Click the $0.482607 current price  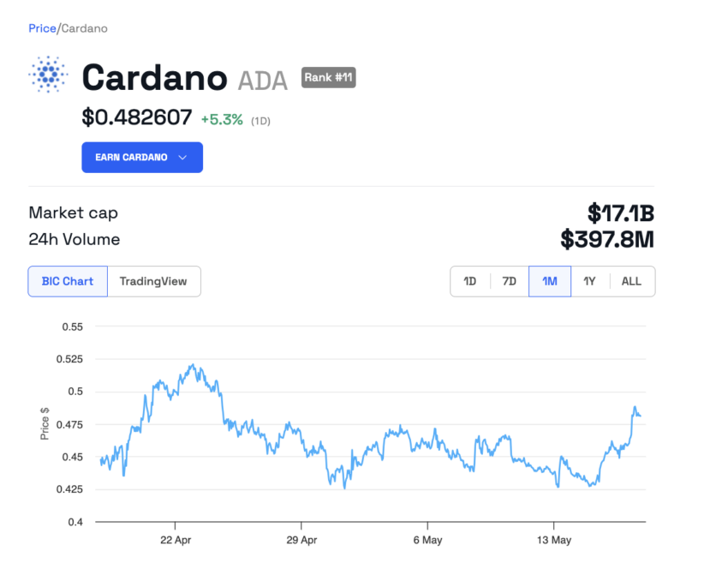(137, 117)
